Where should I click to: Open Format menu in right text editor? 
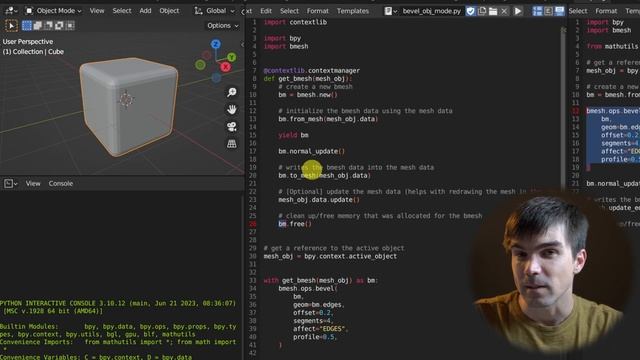[x=606, y=11]
